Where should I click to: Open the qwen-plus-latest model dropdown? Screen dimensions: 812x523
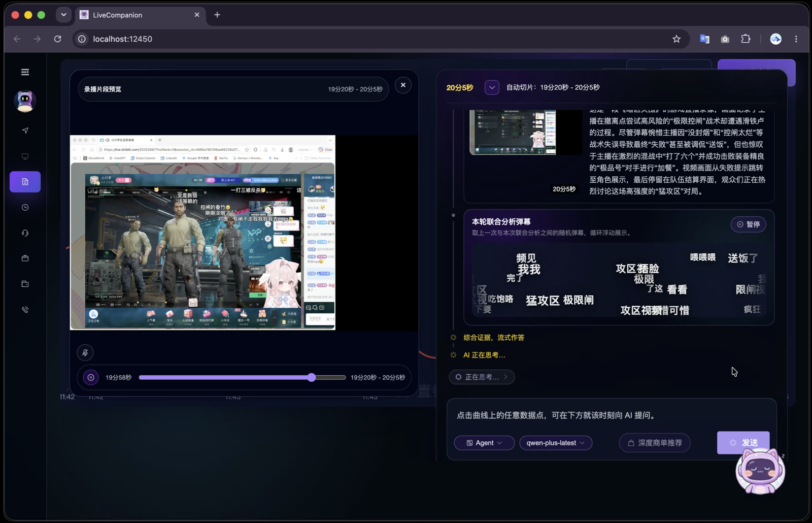point(556,443)
